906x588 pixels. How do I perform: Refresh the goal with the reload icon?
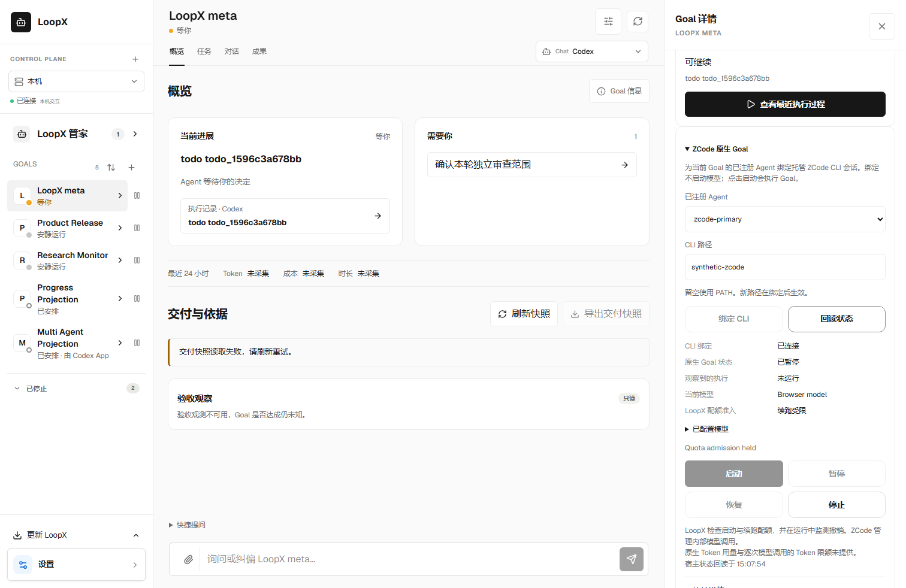(638, 22)
